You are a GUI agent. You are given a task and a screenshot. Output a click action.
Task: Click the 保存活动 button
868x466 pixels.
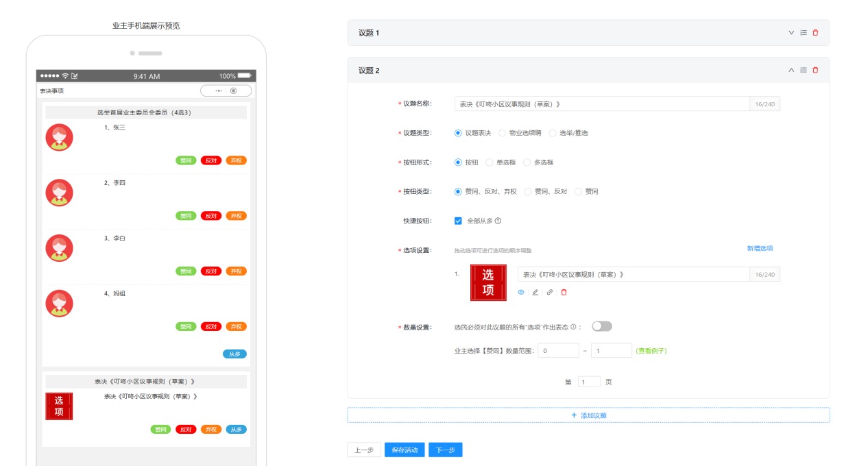pos(405,450)
